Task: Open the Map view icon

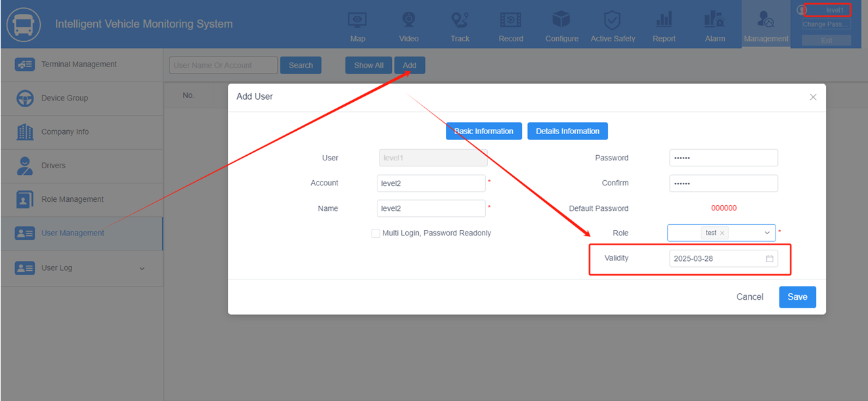Action: (x=358, y=20)
